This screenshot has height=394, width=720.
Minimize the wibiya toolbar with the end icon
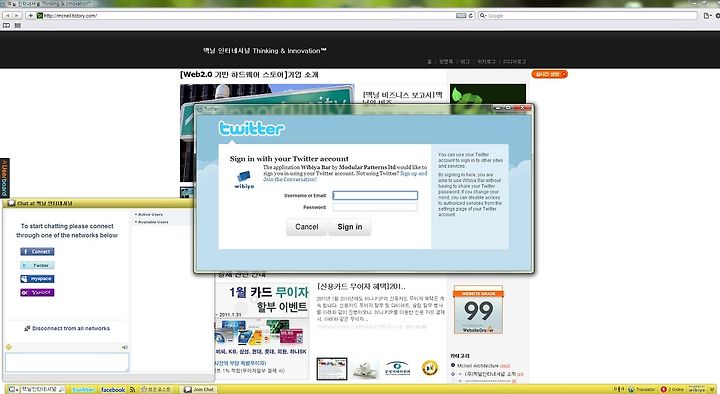pos(713,389)
